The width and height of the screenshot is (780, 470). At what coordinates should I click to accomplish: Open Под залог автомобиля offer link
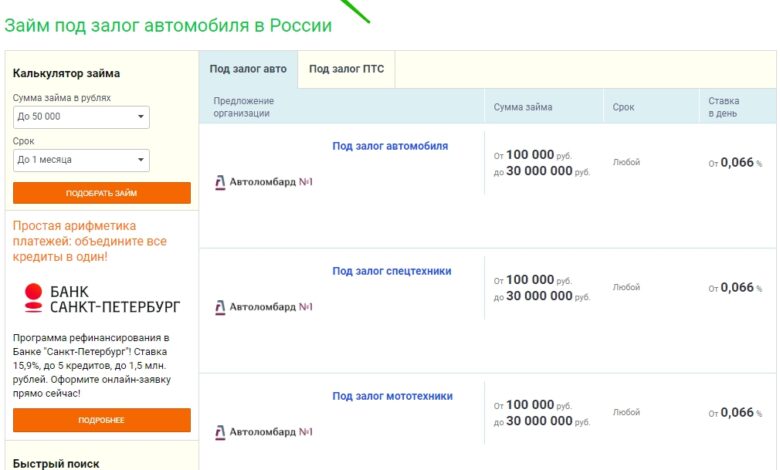click(390, 146)
